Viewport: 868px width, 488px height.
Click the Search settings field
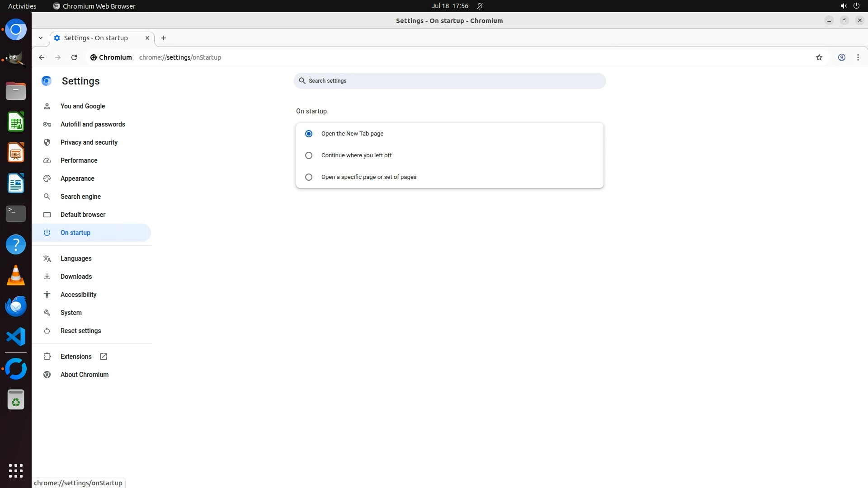[x=449, y=81]
